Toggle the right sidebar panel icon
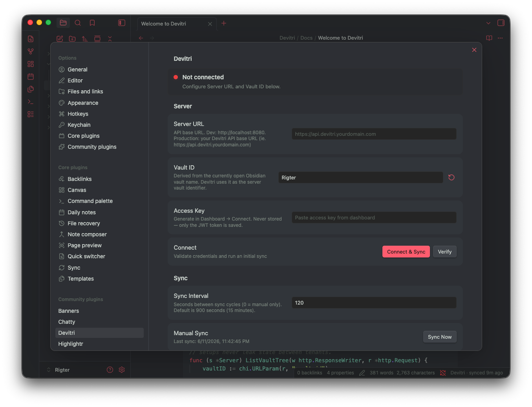Viewport: 532px width, 407px height. tap(501, 23)
